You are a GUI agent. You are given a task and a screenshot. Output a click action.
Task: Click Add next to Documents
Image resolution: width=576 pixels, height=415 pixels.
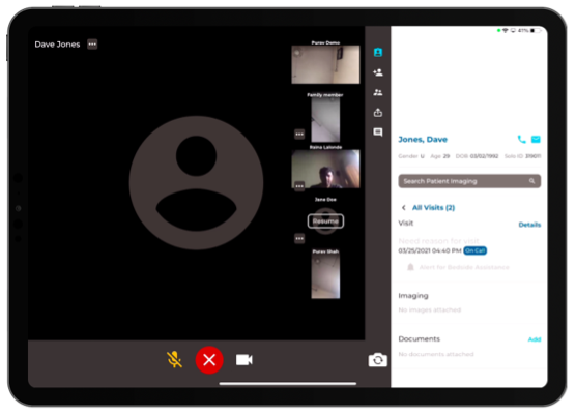(x=534, y=339)
